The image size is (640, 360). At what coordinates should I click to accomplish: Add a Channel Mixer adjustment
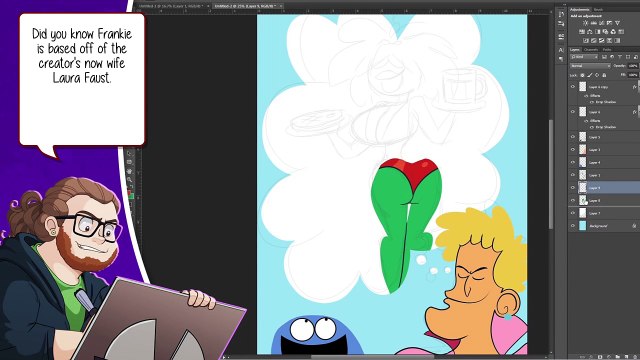pos(613,32)
